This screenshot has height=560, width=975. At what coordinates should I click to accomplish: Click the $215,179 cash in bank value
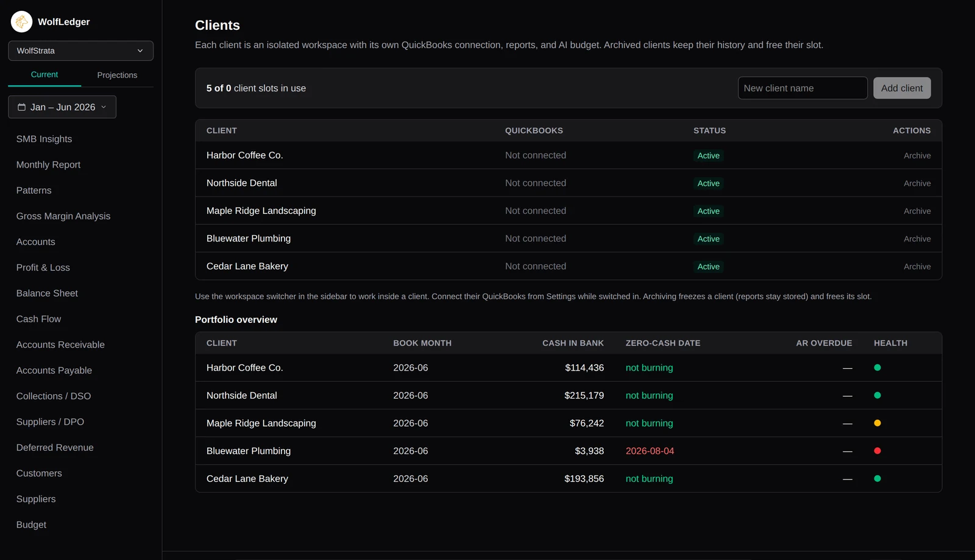tap(584, 395)
